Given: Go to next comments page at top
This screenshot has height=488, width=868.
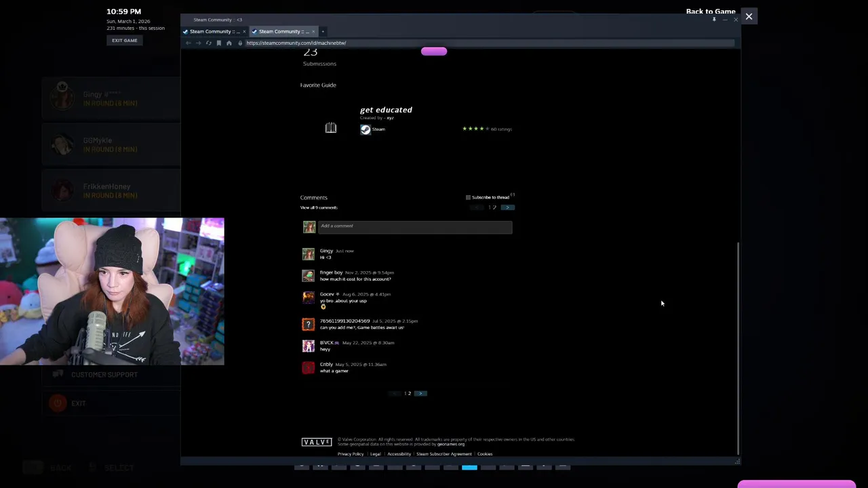Looking at the screenshot, I should point(508,207).
